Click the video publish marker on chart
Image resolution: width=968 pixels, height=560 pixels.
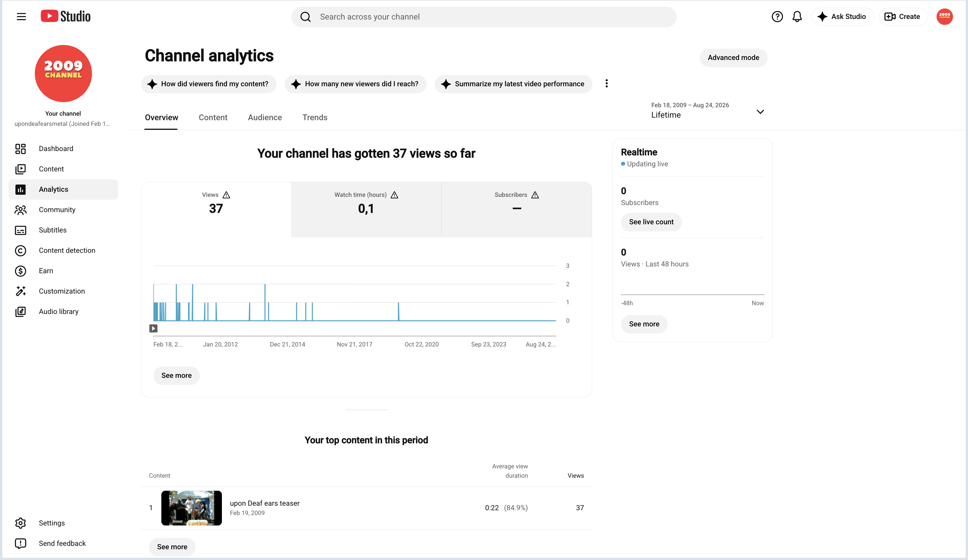point(153,328)
